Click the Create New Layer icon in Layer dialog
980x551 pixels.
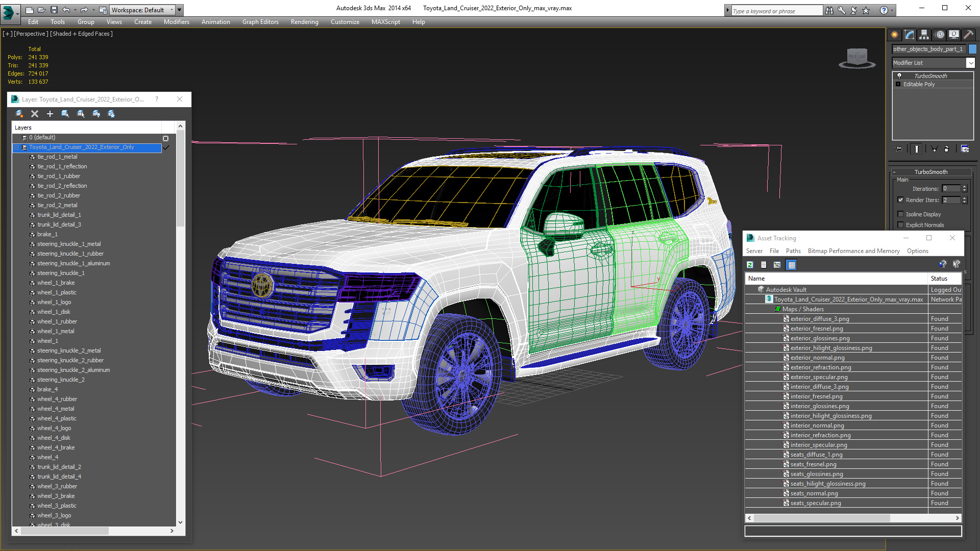(x=19, y=114)
